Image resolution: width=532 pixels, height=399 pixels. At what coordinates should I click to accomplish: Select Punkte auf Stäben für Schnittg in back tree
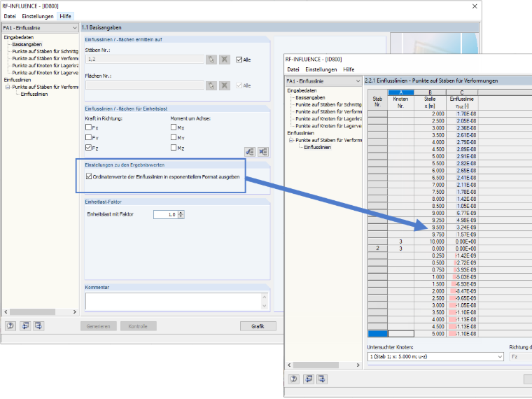coord(45,52)
